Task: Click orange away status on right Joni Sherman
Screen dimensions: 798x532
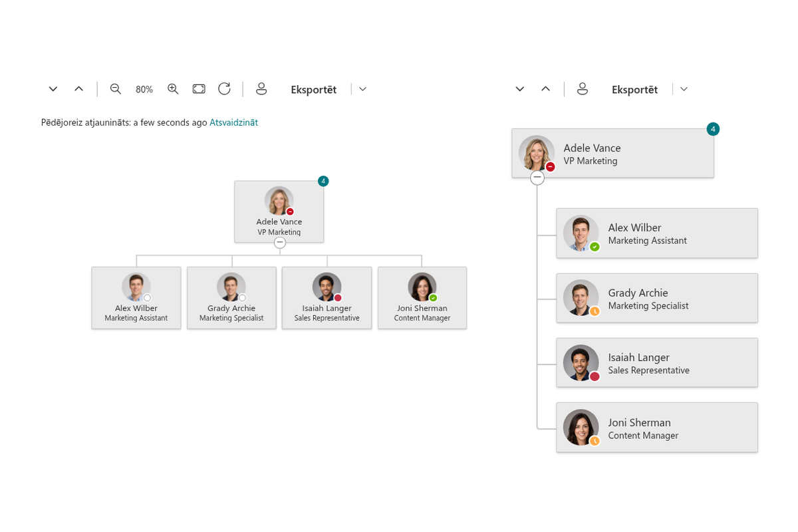Action: [595, 441]
